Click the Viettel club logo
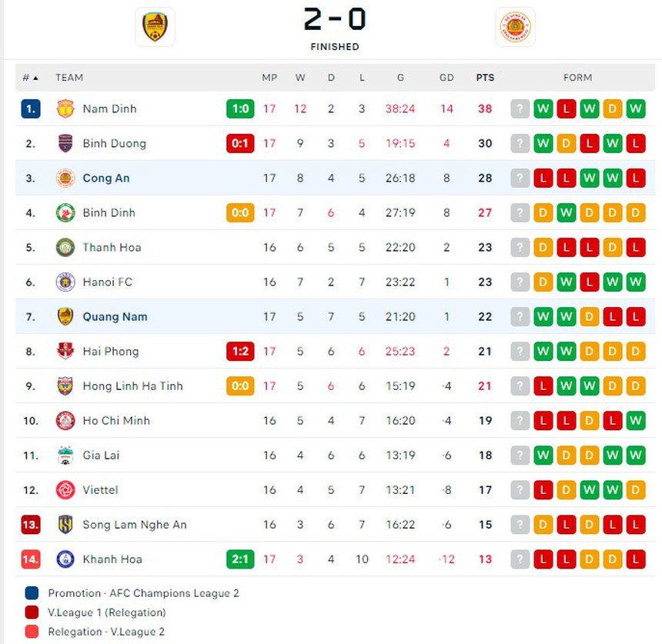 (65, 490)
